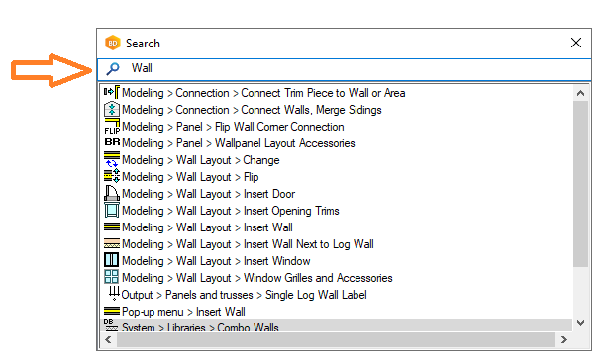Click the results list scroll up arrow
The image size is (611, 364).
pyautogui.click(x=580, y=93)
